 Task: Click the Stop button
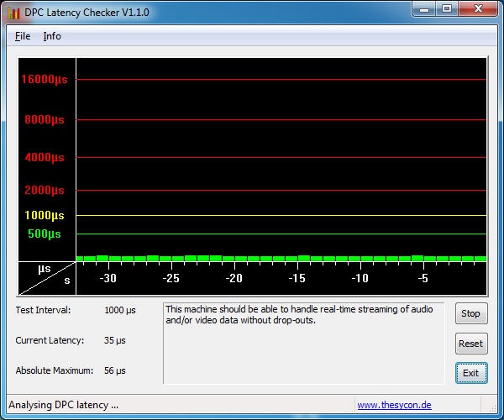pos(471,313)
